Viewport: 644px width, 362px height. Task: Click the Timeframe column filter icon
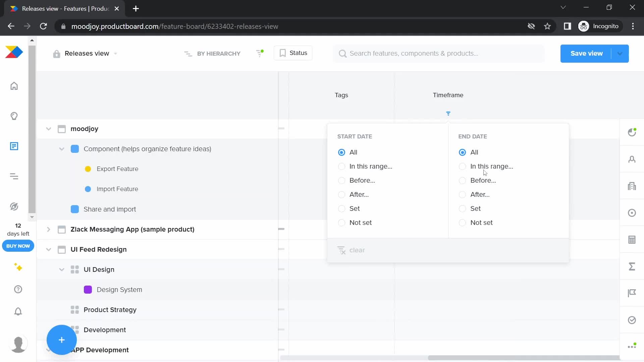[448, 114]
